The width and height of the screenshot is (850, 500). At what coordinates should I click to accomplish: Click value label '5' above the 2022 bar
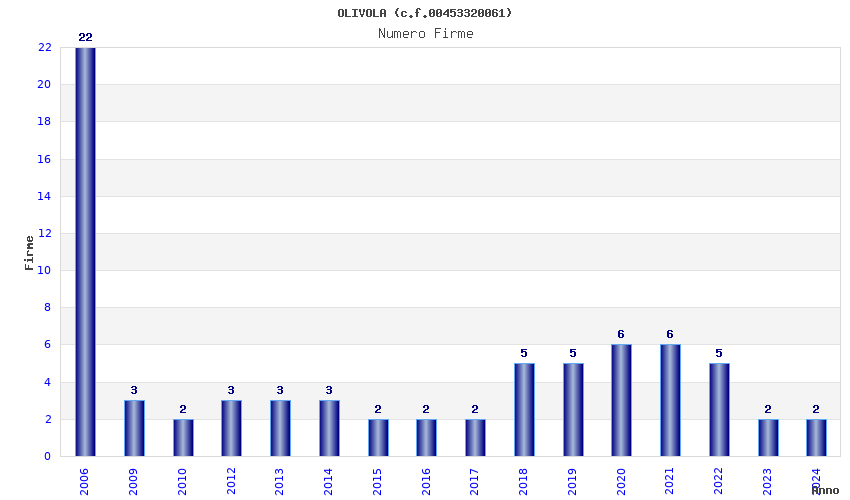pos(719,354)
